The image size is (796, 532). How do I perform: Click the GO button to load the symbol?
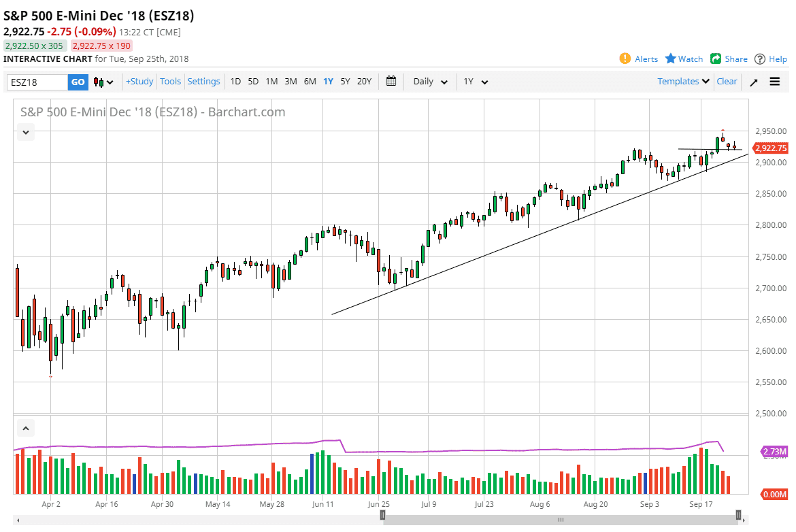77,81
